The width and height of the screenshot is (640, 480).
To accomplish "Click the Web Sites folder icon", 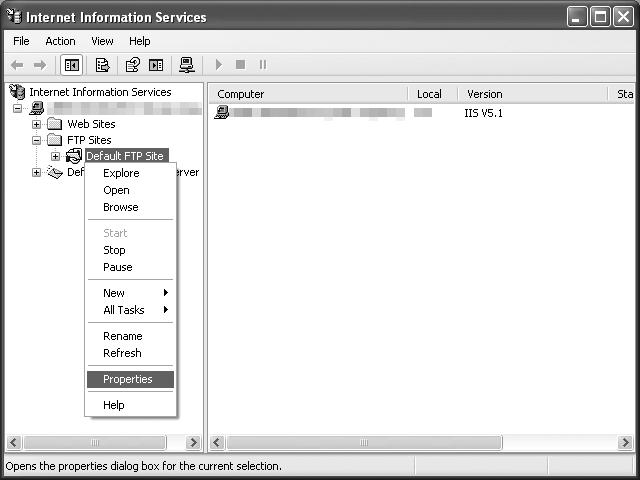I will pyautogui.click(x=54, y=124).
